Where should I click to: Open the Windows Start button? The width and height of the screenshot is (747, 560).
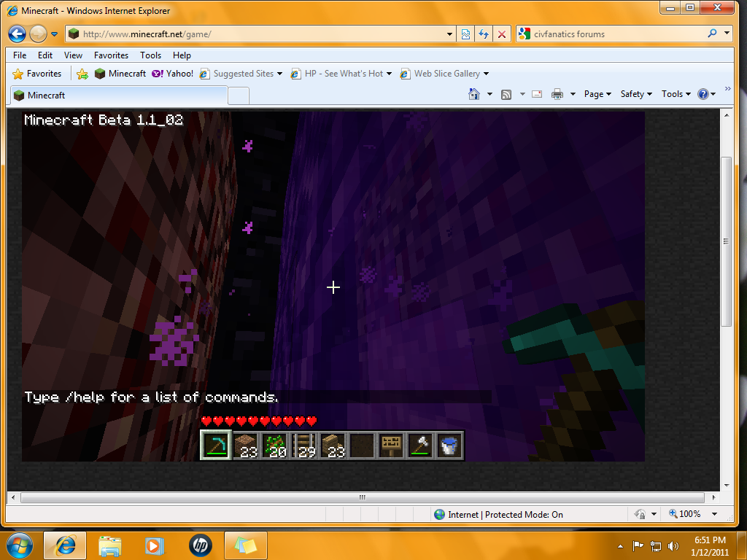[x=20, y=545]
